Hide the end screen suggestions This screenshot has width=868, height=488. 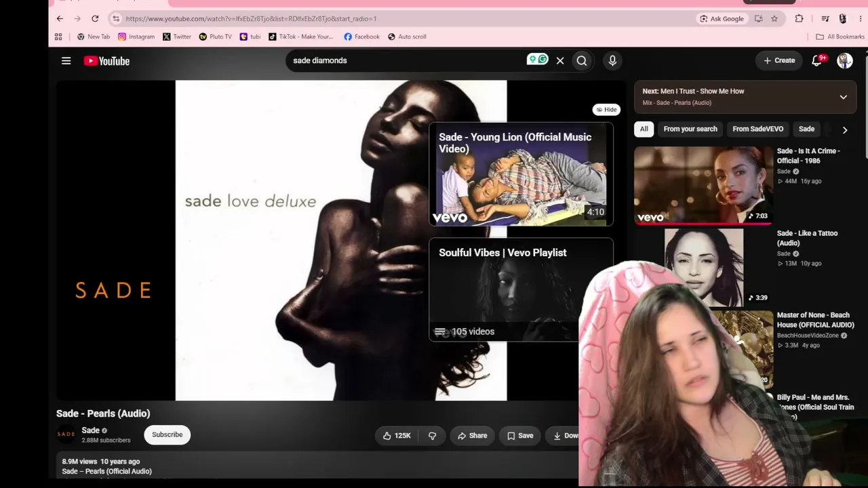click(606, 109)
